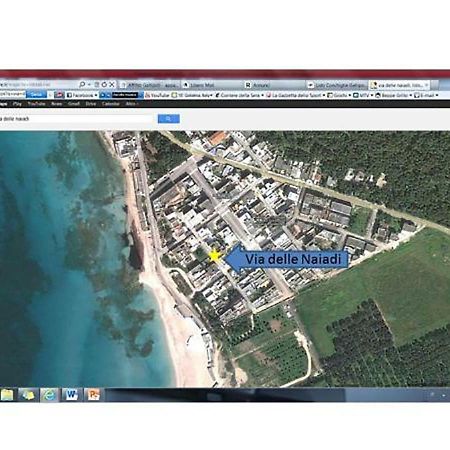450x450 pixels.
Task: Open the Drive link in Google bar
Action: point(91,104)
